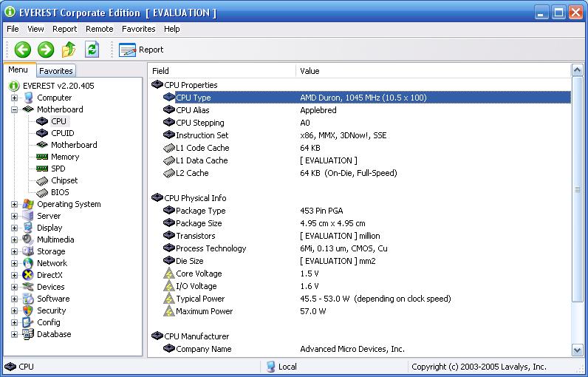The image size is (588, 377).
Task: Click the green Back arrow toolbar icon
Action: (x=23, y=50)
